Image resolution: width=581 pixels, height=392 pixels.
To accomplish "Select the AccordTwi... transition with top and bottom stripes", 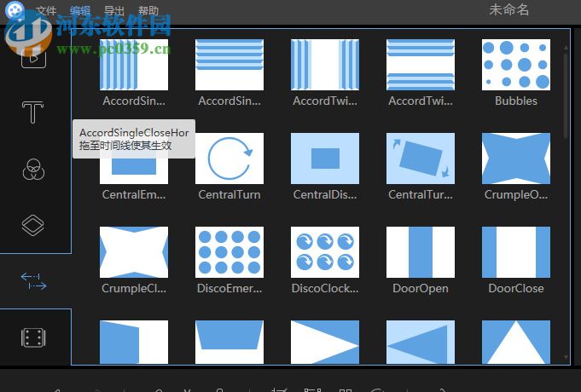I will tap(421, 65).
